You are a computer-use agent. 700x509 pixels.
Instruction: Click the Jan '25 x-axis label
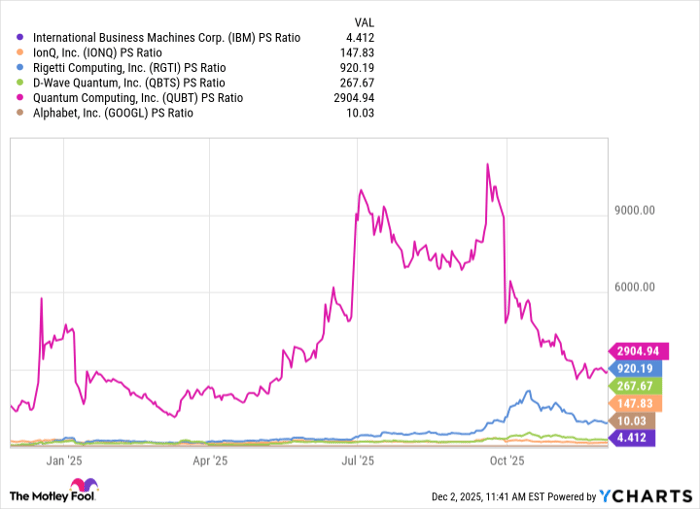coord(64,461)
